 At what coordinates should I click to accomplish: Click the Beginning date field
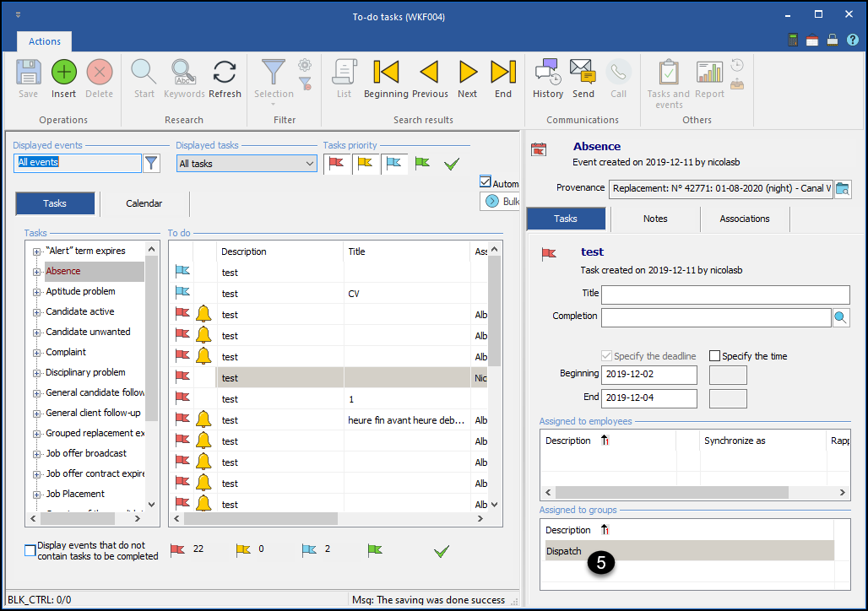coord(648,375)
